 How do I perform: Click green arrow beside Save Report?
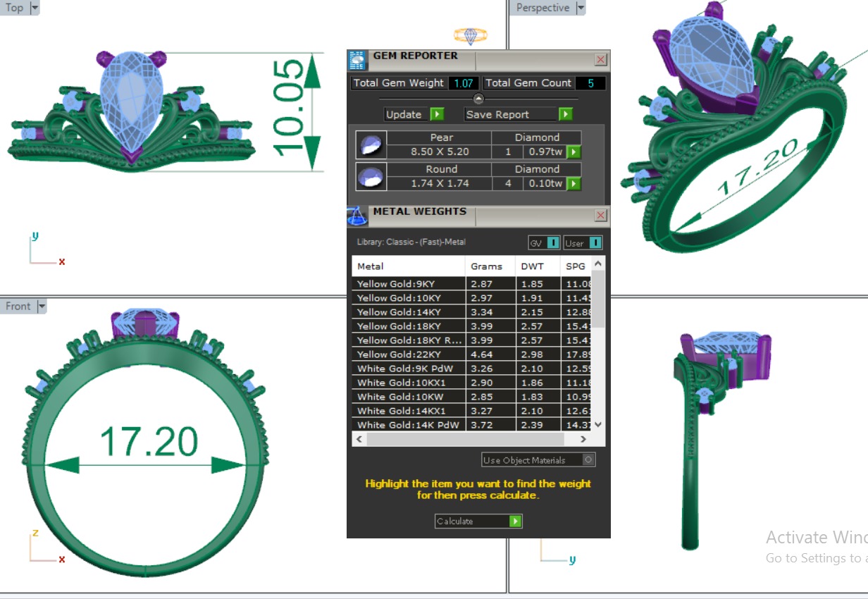pos(565,114)
